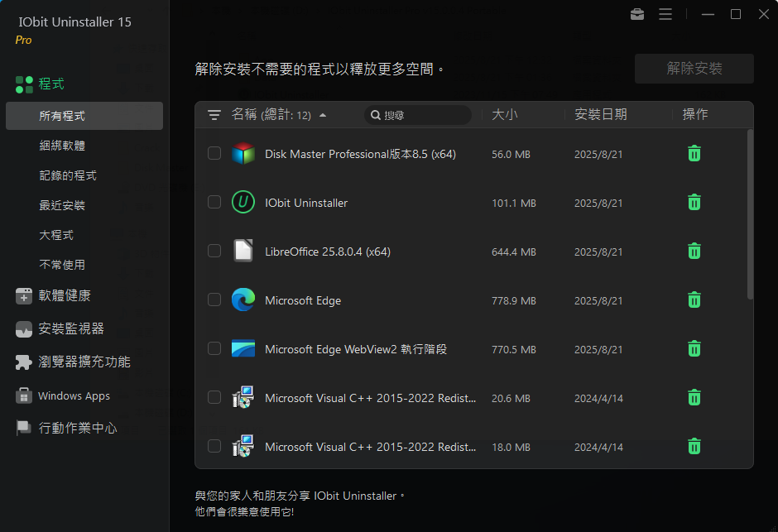Sort the list by the 安裝日期 column header

[x=601, y=114]
